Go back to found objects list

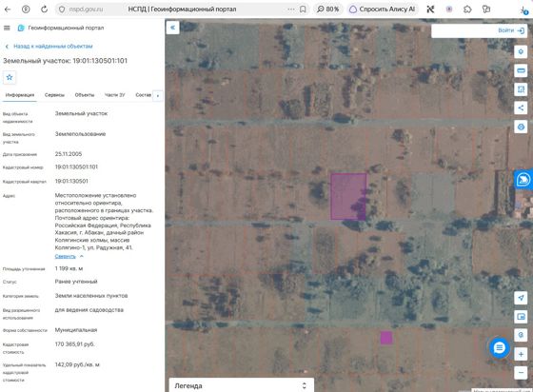point(49,47)
